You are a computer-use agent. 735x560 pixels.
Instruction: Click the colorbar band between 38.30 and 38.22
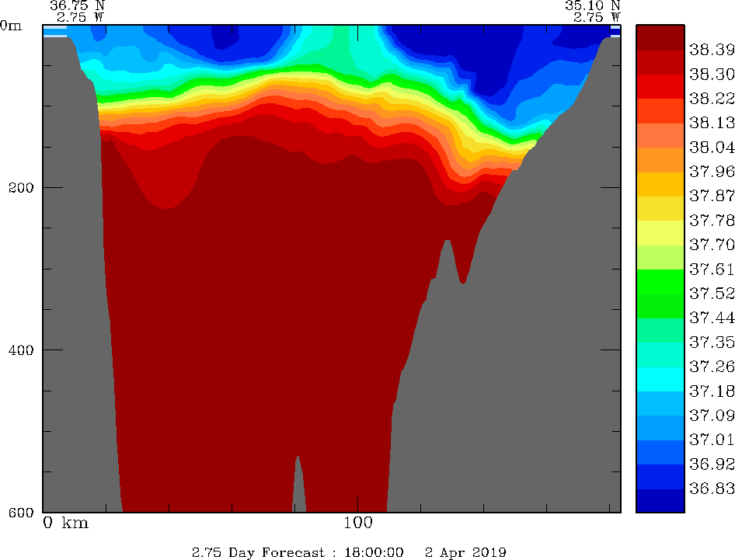tap(660, 87)
